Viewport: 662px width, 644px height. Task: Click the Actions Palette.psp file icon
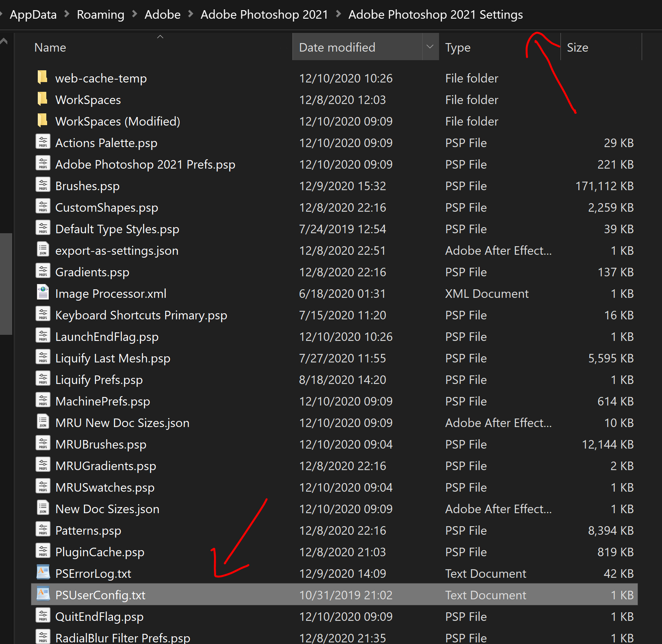click(43, 141)
